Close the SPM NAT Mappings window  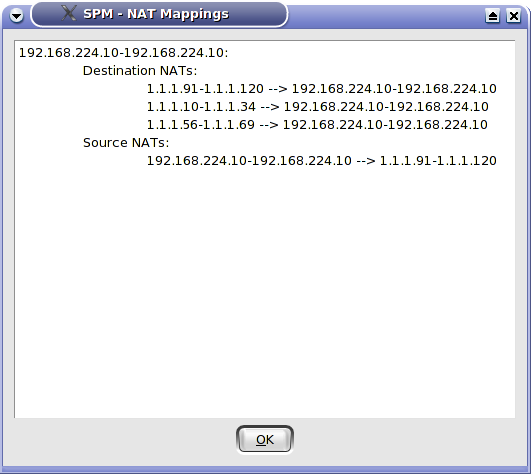click(513, 16)
